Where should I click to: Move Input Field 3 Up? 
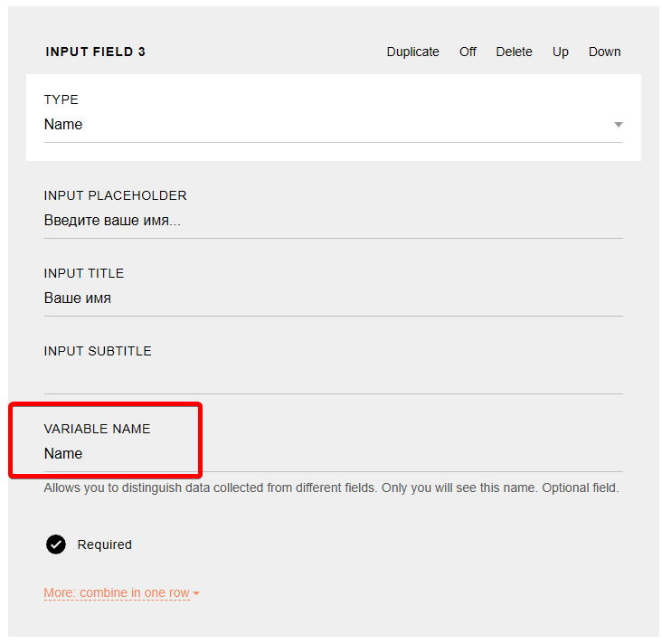pyautogui.click(x=561, y=52)
